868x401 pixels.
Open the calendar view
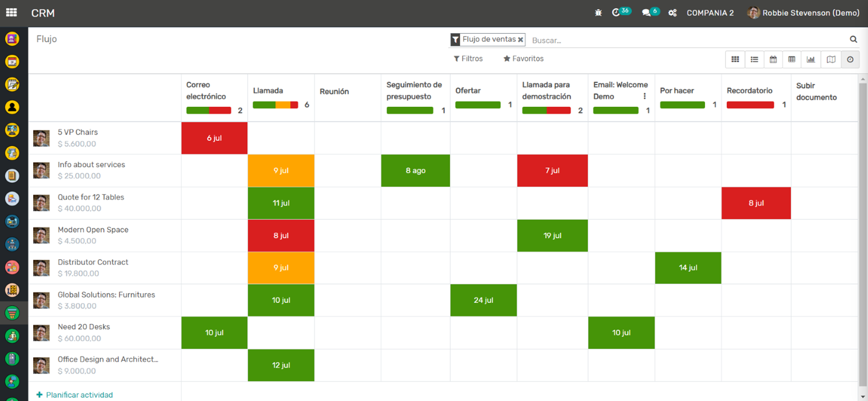[x=773, y=59]
